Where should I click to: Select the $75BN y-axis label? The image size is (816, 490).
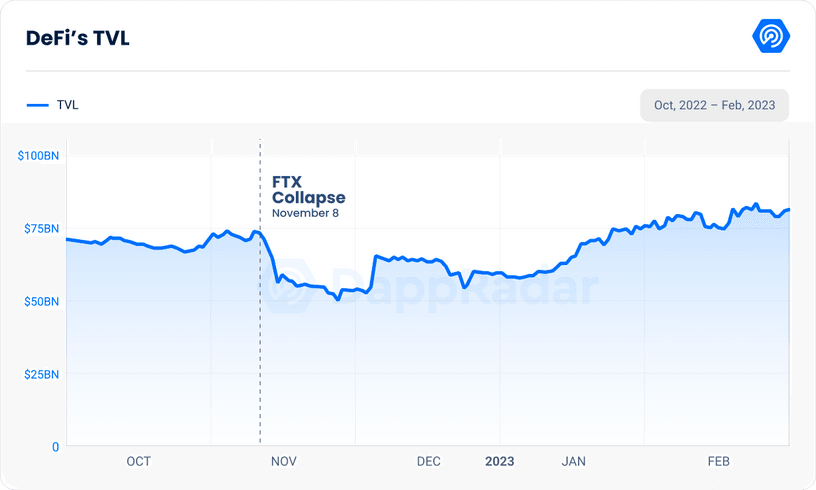point(40,228)
